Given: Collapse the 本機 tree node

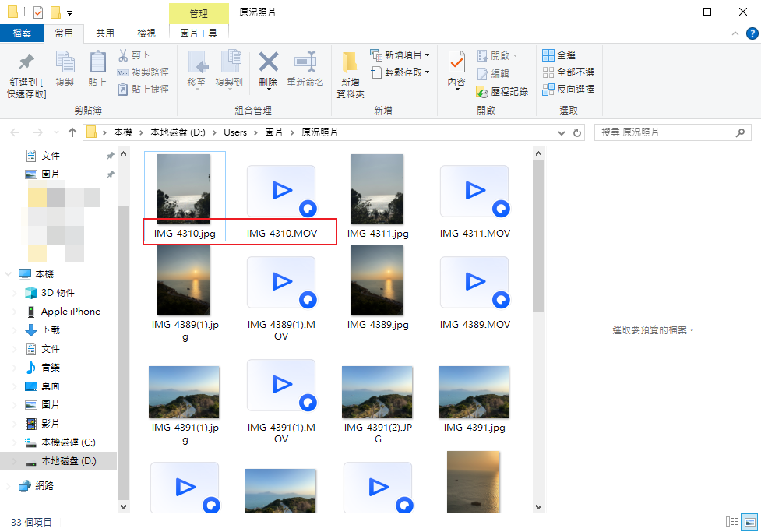Looking at the screenshot, I should (x=8, y=274).
